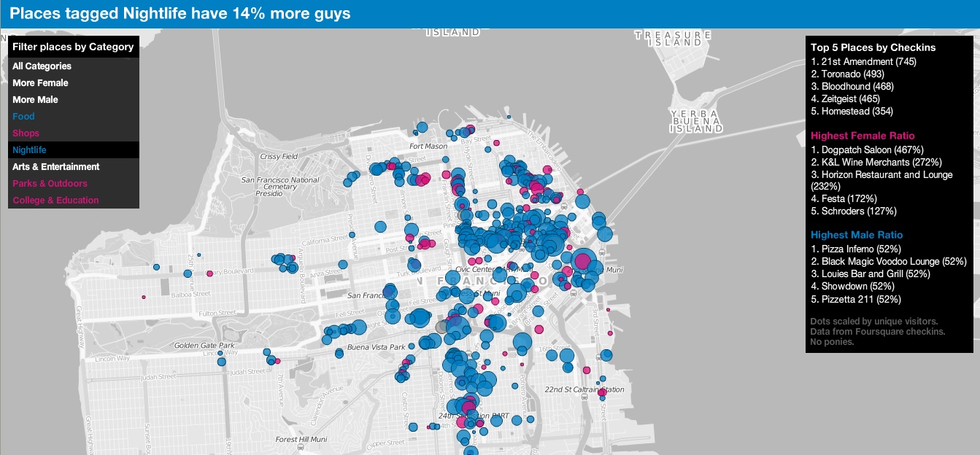Show only Food places

coord(23,117)
